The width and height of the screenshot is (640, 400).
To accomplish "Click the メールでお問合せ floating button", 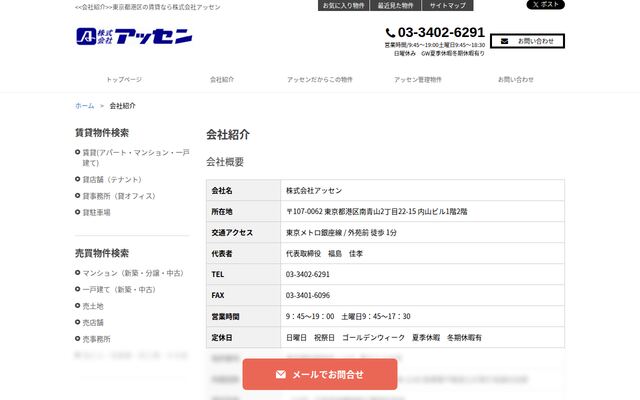I will 320,374.
